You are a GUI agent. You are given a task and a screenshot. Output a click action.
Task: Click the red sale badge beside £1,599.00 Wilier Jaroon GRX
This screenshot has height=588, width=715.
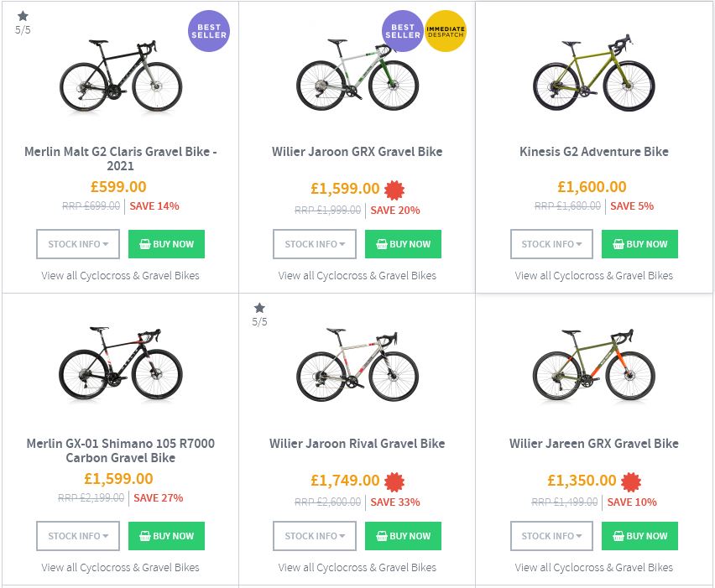(x=394, y=190)
